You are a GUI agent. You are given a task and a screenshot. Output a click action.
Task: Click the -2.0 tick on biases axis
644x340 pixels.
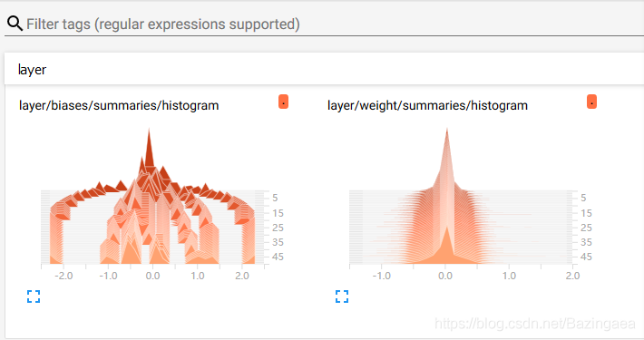pyautogui.click(x=63, y=276)
